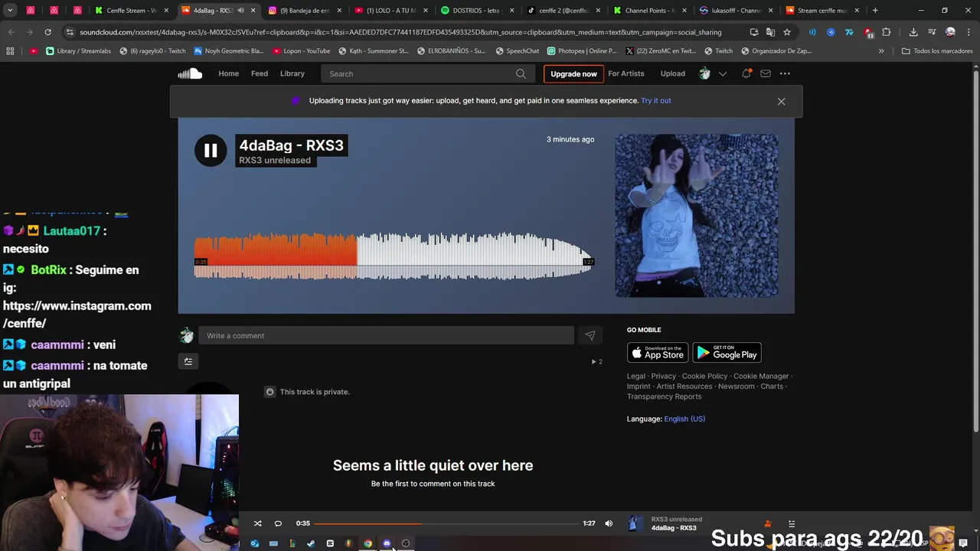Open the Transparency Reports link
The height and width of the screenshot is (551, 980).
point(664,396)
